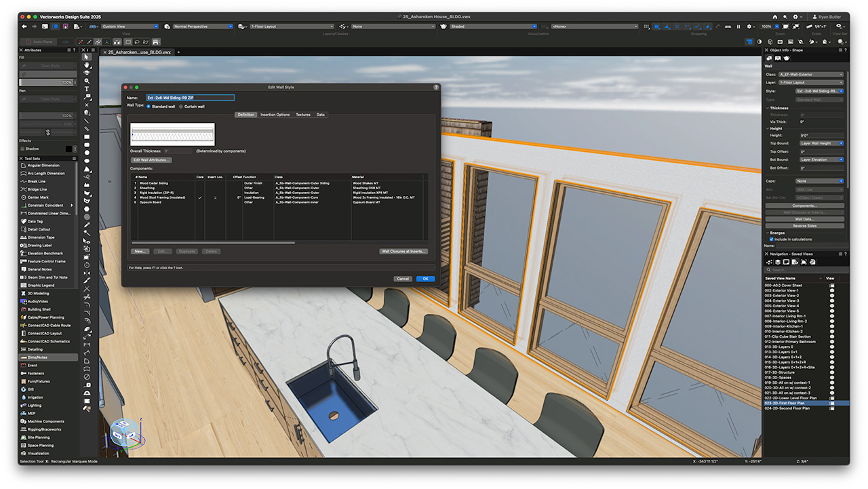Select the Text tool in Basic palette

coord(87,89)
